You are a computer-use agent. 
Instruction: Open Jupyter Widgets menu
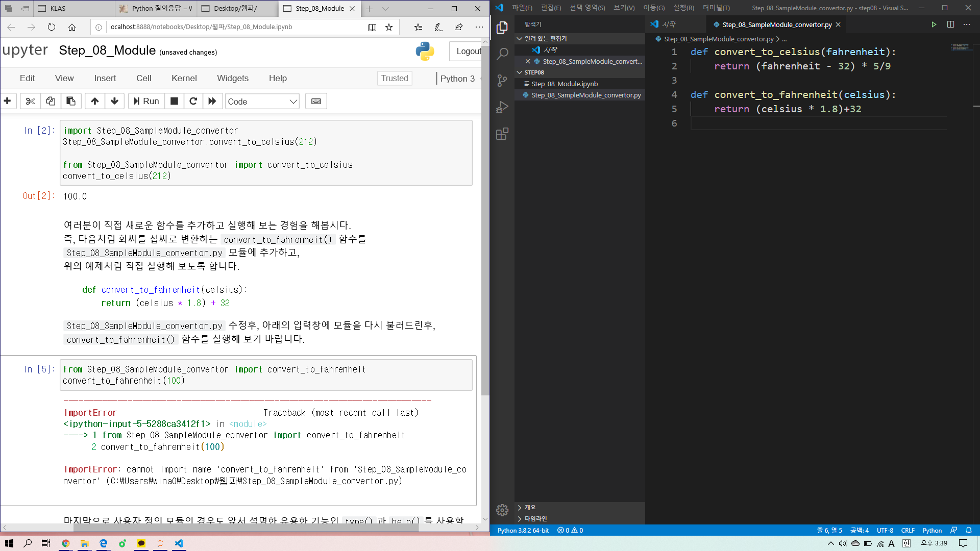[233, 78]
